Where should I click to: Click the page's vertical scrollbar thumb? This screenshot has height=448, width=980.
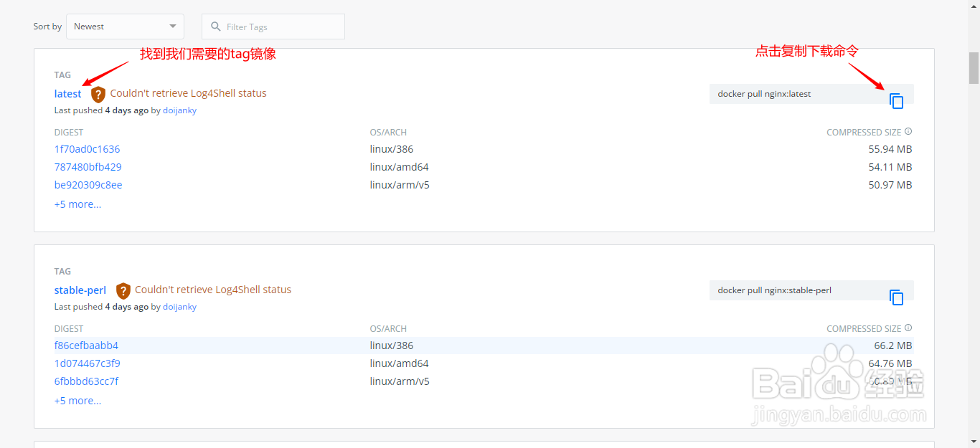click(x=974, y=68)
